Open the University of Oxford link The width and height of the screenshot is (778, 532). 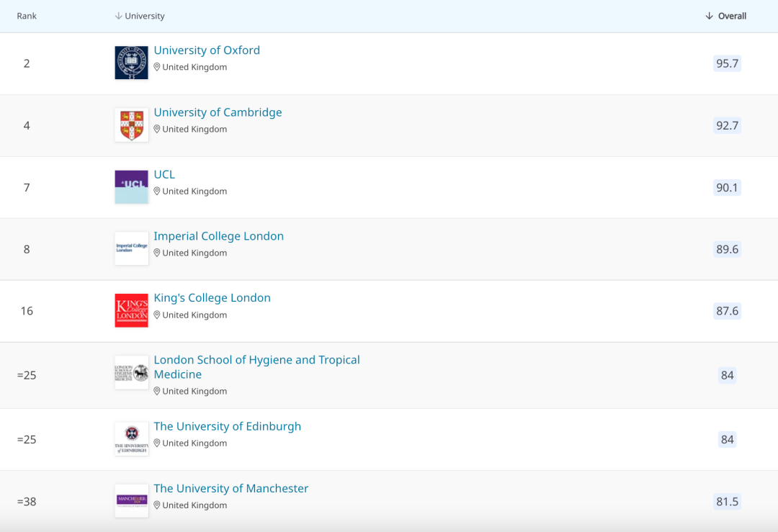point(207,50)
